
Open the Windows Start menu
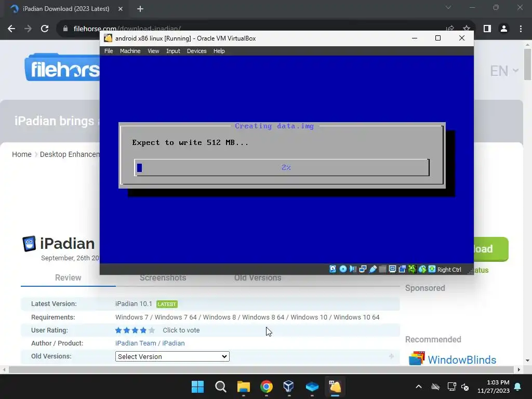tap(197, 387)
